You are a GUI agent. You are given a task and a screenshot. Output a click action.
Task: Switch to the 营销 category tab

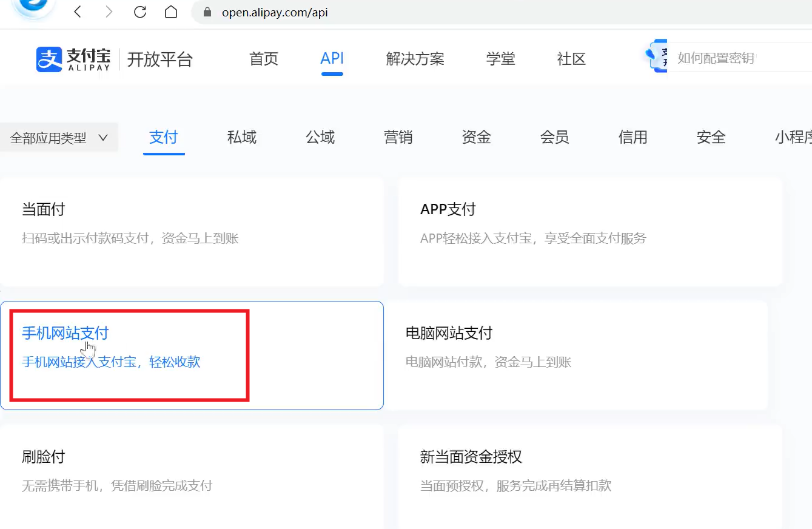398,137
